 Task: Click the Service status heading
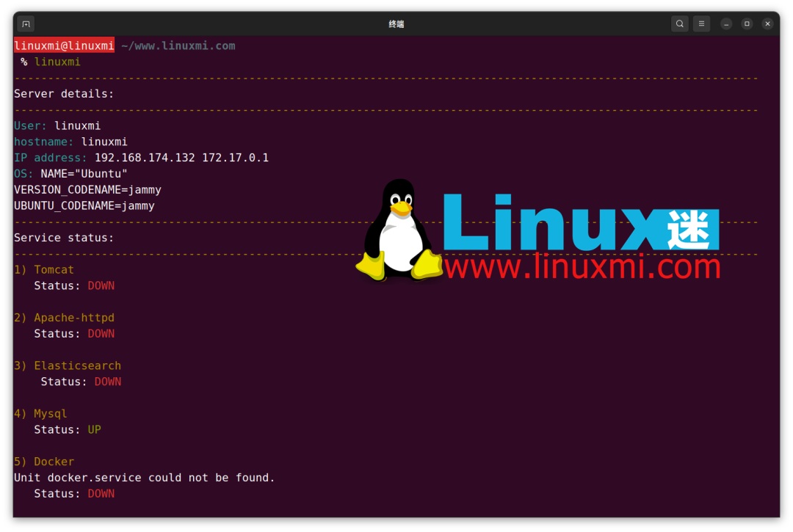[64, 238]
